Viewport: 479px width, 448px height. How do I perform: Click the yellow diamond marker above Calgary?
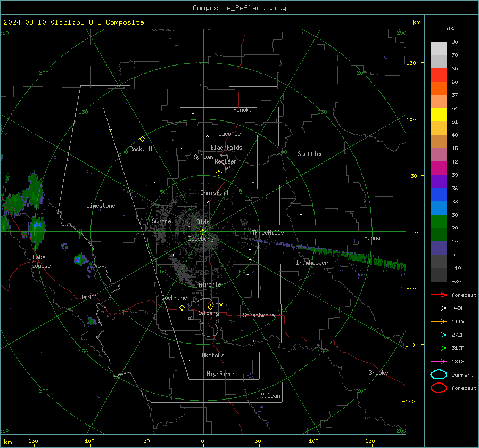[210, 307]
